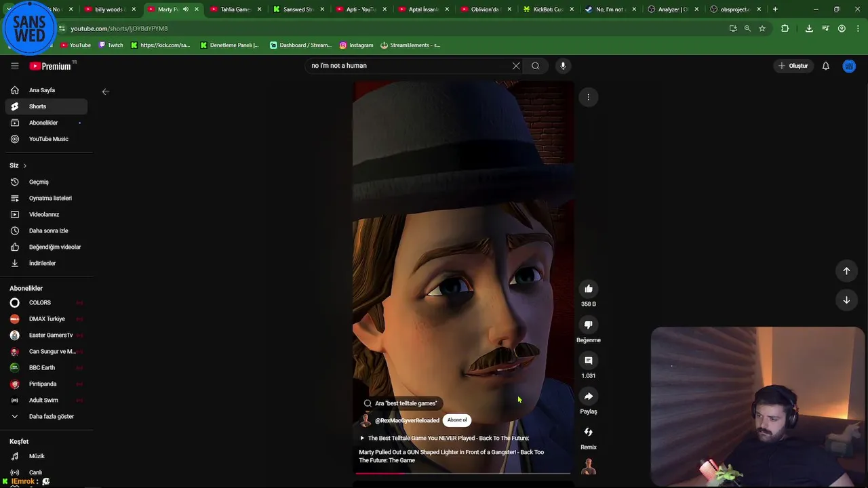Switch to the KickBot tab
Image resolution: width=868 pixels, height=488 pixels.
pos(548,9)
